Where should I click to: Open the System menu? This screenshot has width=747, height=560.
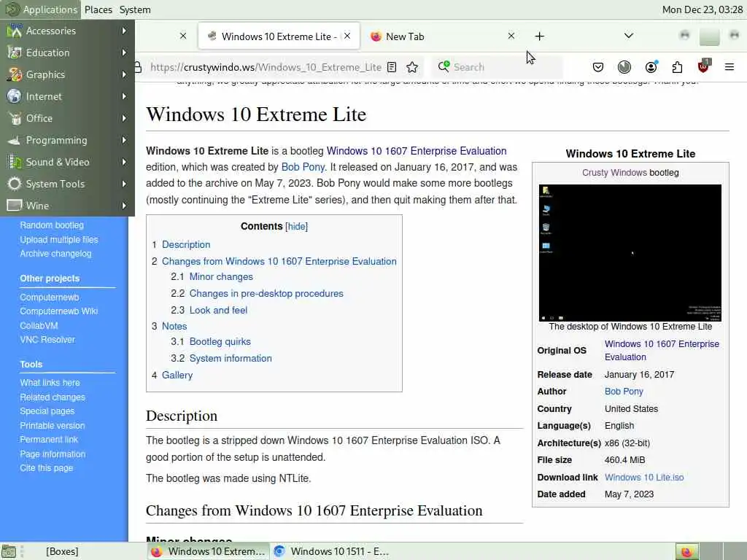point(135,9)
